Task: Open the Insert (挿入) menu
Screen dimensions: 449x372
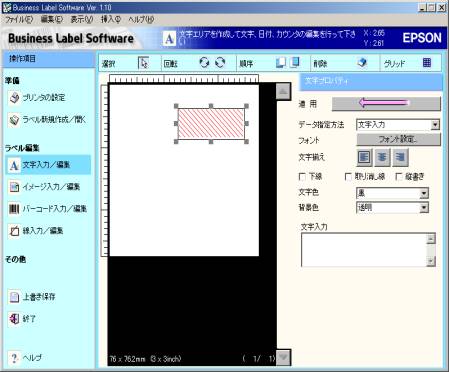Action: pos(111,20)
